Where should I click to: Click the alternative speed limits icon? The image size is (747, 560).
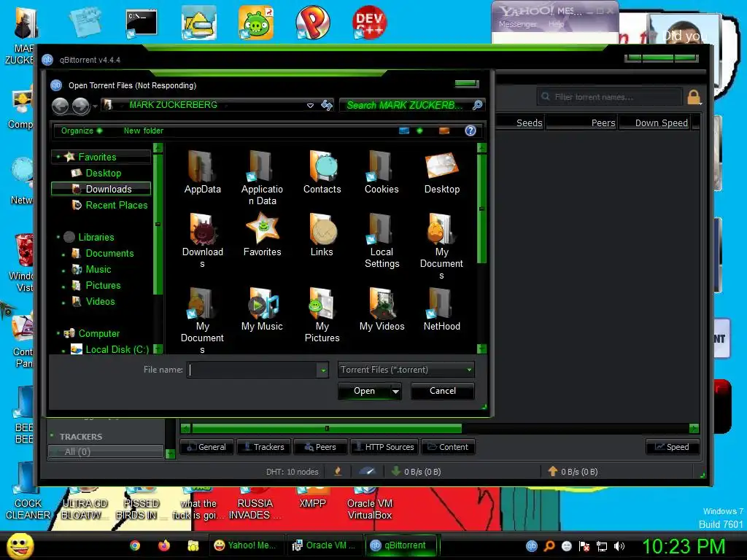tap(368, 472)
